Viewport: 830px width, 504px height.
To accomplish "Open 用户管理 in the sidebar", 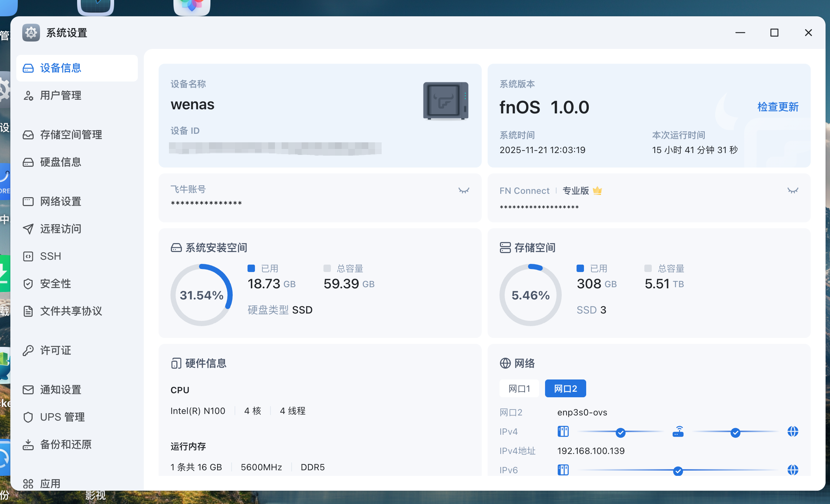I will point(61,96).
